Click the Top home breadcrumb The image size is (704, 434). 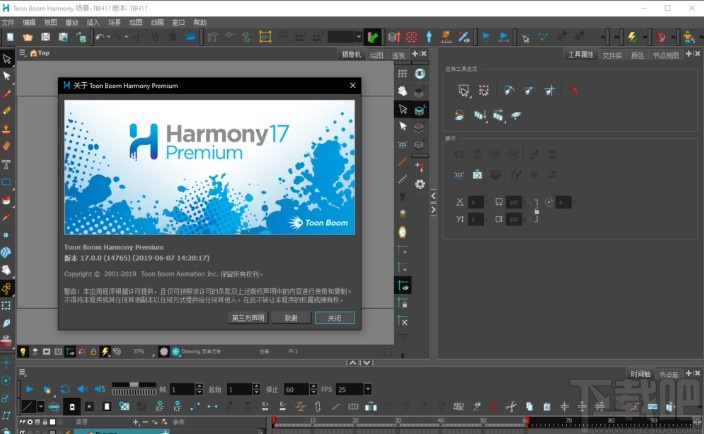point(40,53)
